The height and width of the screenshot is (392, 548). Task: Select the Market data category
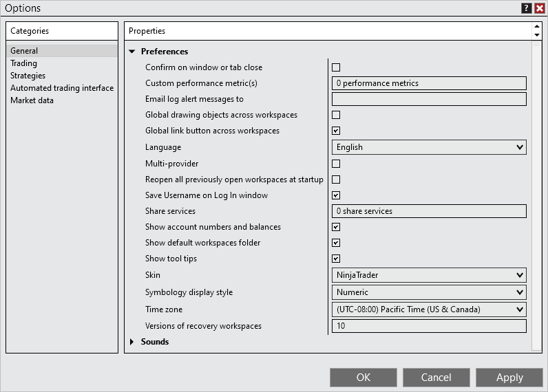click(62, 100)
